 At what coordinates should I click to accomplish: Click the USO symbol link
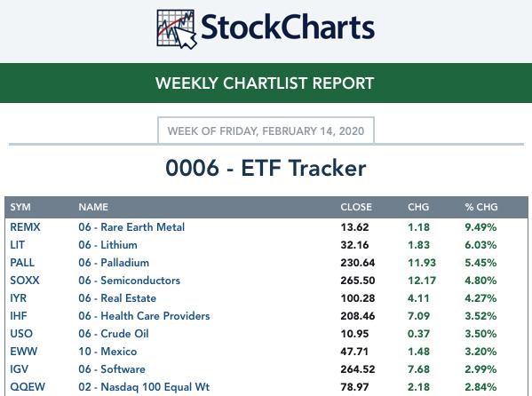pyautogui.click(x=21, y=334)
